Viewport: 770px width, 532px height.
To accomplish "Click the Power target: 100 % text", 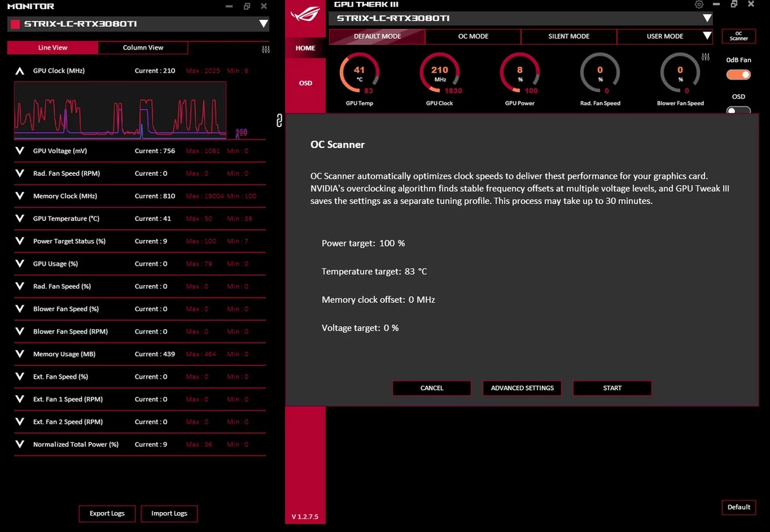I will 363,243.
